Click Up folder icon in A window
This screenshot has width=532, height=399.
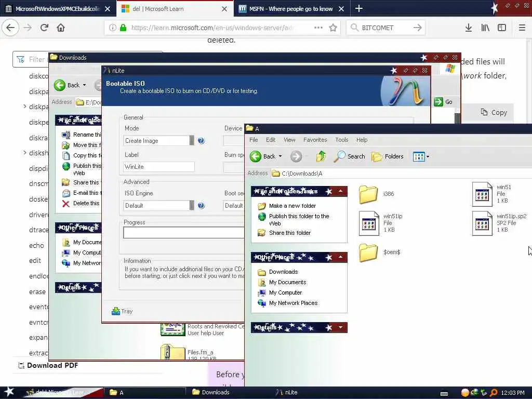(x=321, y=156)
